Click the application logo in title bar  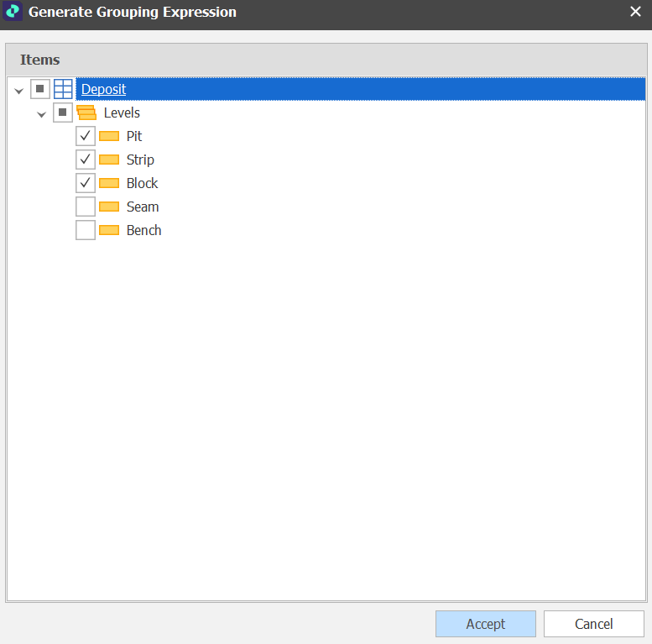pyautogui.click(x=13, y=13)
